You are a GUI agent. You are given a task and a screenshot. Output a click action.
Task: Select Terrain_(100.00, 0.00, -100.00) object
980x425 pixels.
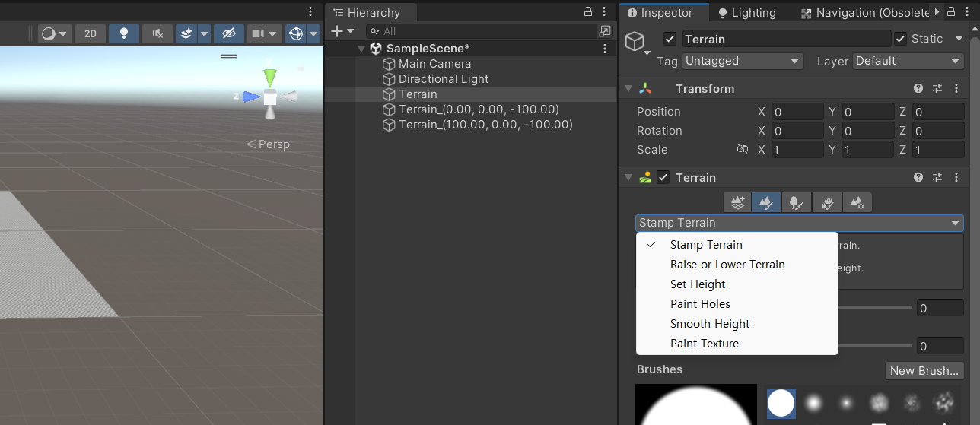click(x=477, y=125)
